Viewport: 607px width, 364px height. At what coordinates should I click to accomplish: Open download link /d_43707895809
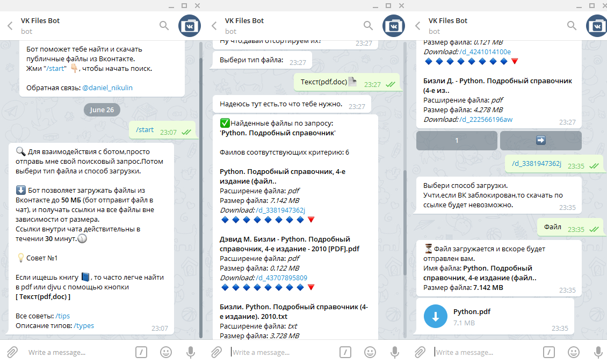(x=281, y=278)
